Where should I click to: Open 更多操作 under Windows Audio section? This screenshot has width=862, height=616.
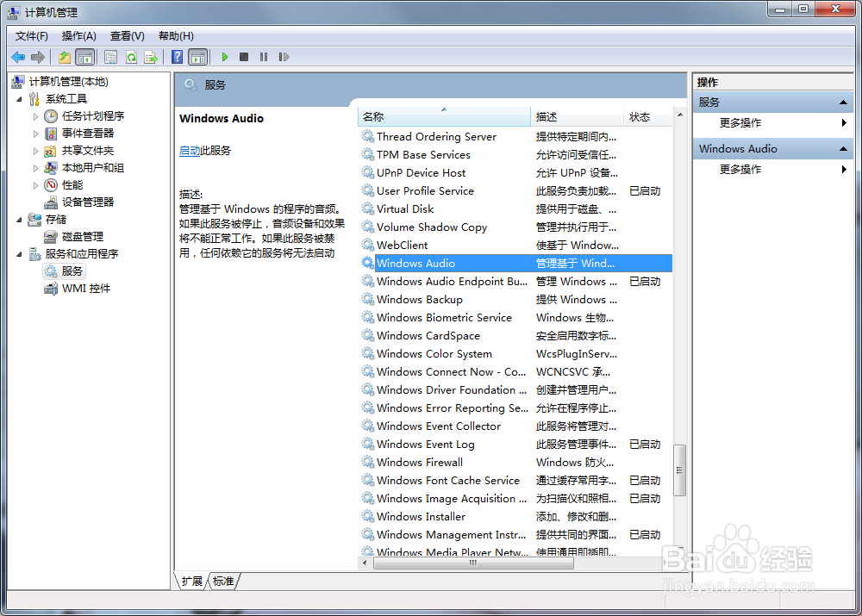click(x=740, y=170)
